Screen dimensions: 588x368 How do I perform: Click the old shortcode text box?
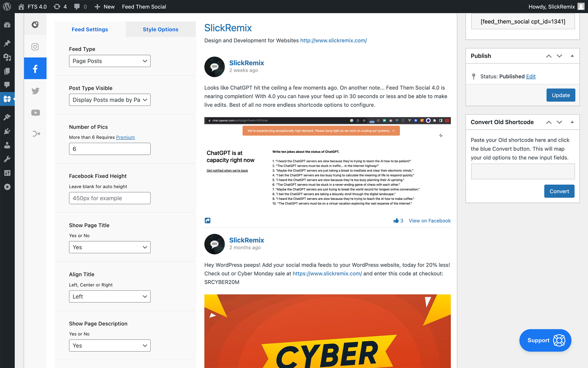(523, 171)
